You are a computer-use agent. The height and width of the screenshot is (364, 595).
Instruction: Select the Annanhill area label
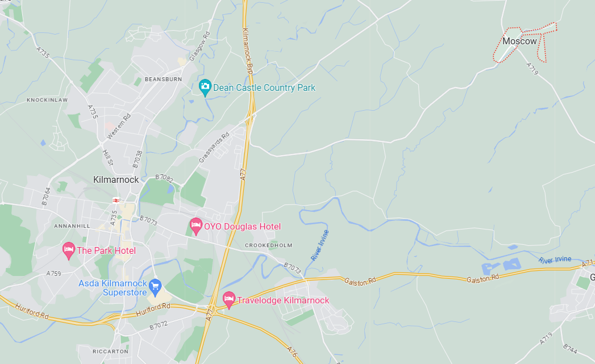[x=72, y=226]
